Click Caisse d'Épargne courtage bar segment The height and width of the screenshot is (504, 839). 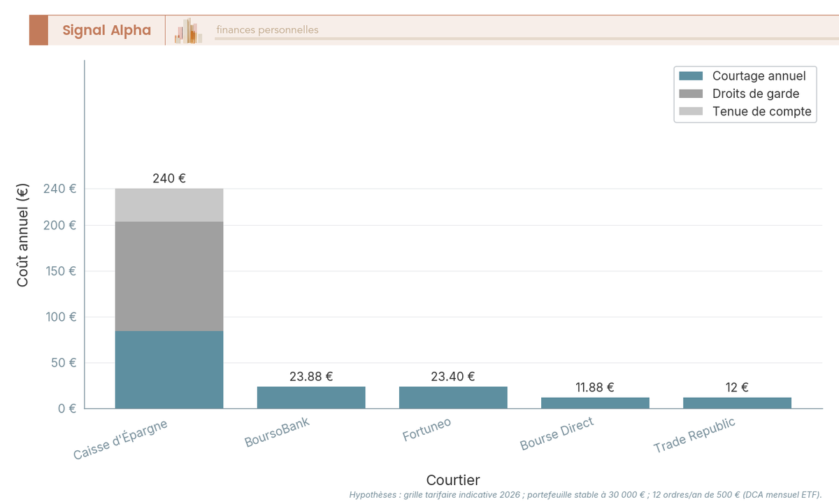[169, 370]
